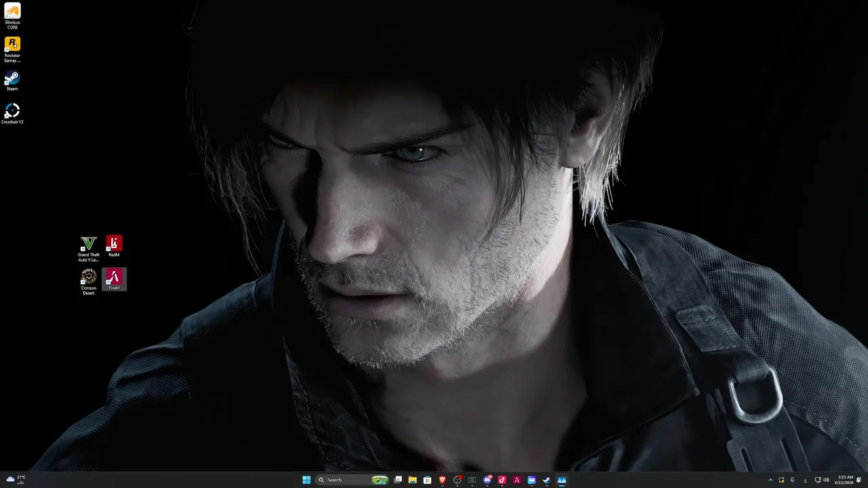The image size is (868, 488).
Task: Select the Glorious CORE desktop shortcut
Action: point(12,16)
